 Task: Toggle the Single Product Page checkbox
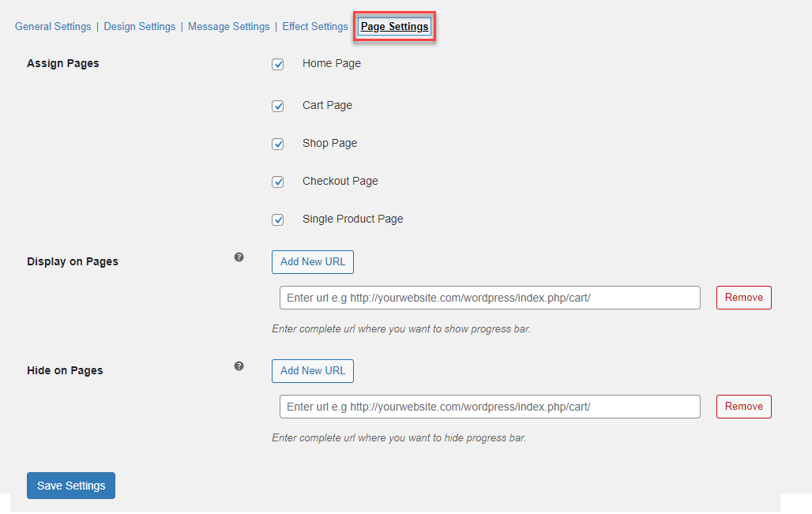[x=278, y=219]
